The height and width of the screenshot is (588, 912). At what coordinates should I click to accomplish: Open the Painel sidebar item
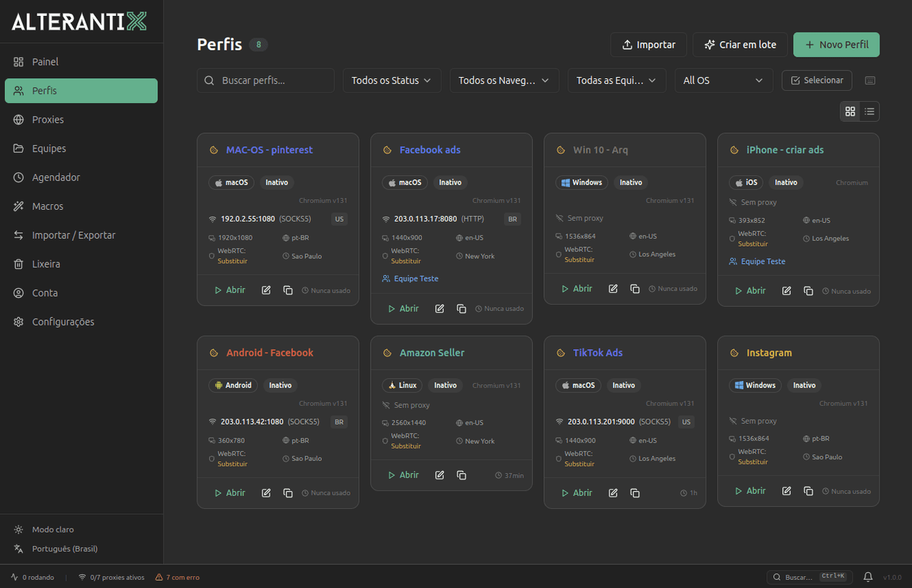click(81, 62)
